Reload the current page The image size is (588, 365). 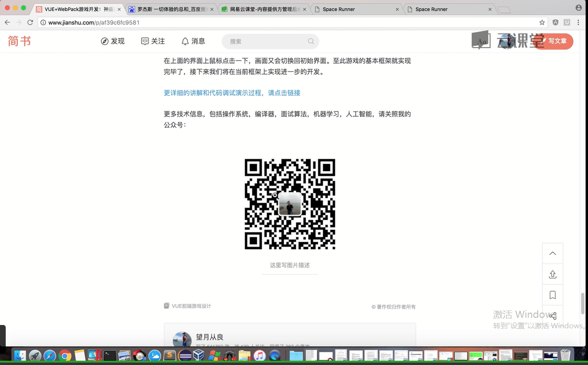point(30,22)
